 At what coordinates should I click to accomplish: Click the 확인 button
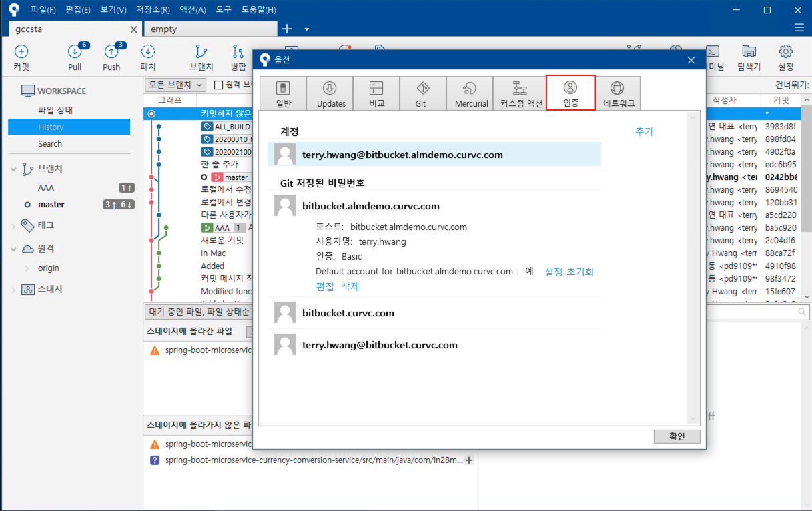pyautogui.click(x=677, y=436)
